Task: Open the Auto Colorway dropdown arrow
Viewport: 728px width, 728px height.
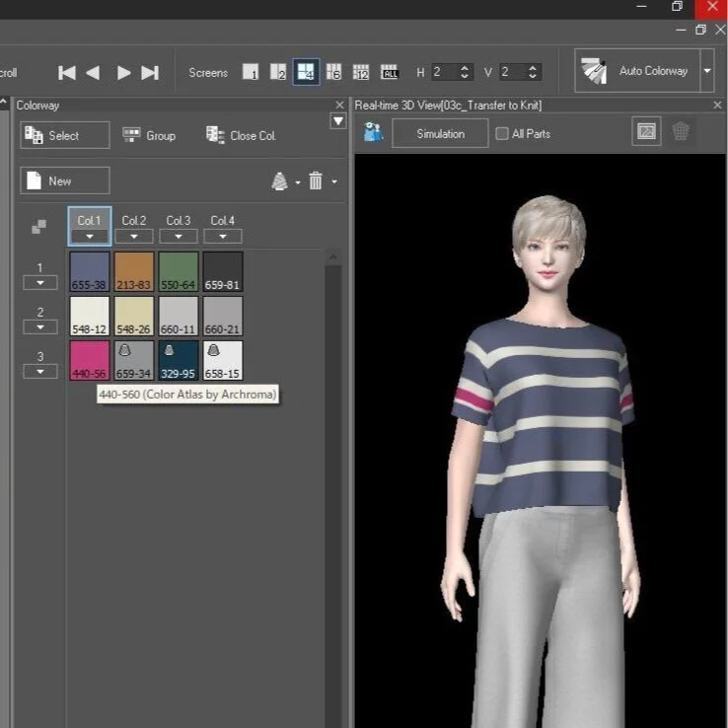Action: (x=707, y=71)
